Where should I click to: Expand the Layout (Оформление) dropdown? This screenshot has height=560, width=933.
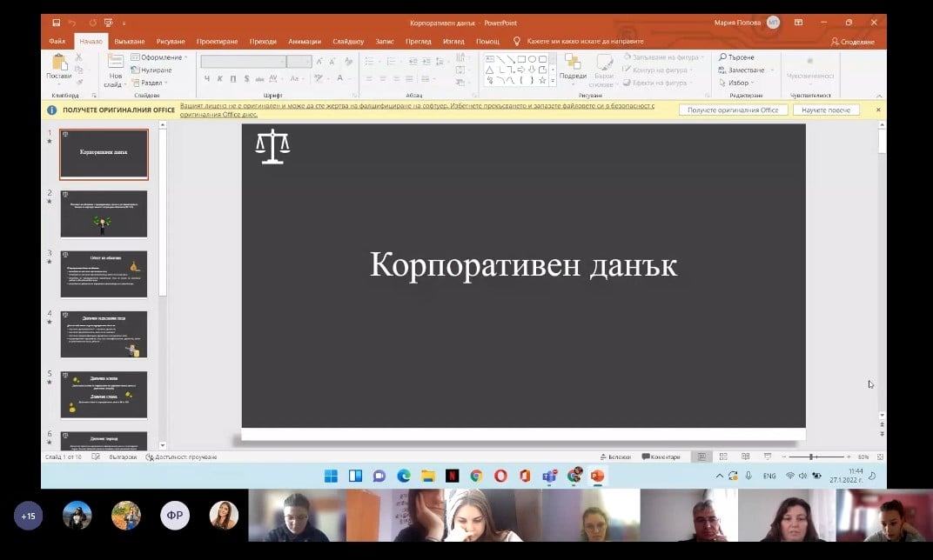[x=159, y=57]
